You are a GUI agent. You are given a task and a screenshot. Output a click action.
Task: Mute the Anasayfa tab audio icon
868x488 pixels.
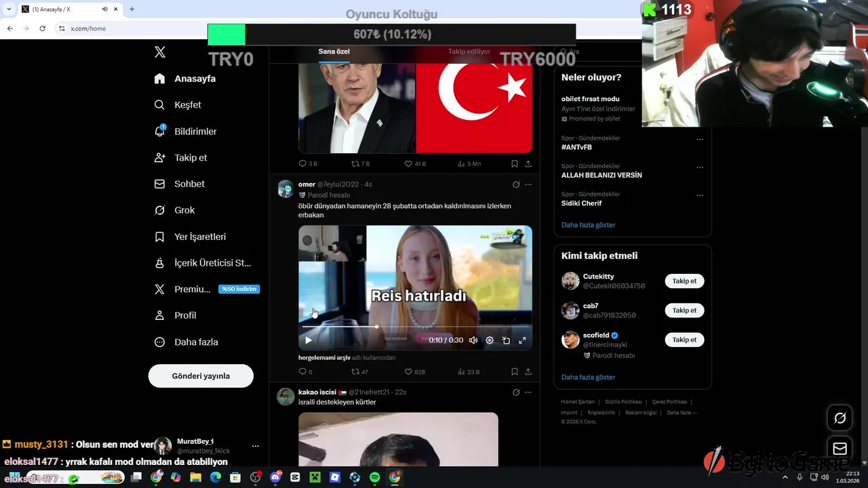(x=104, y=9)
